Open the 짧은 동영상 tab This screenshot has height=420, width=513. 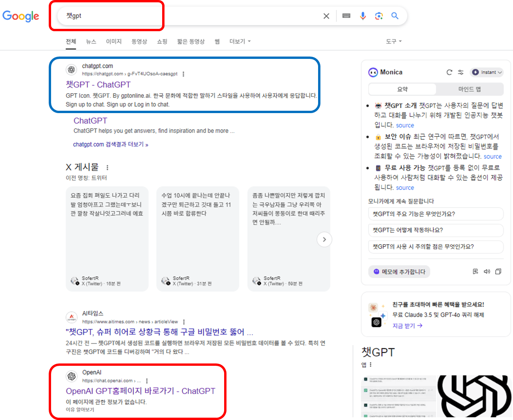pos(191,41)
